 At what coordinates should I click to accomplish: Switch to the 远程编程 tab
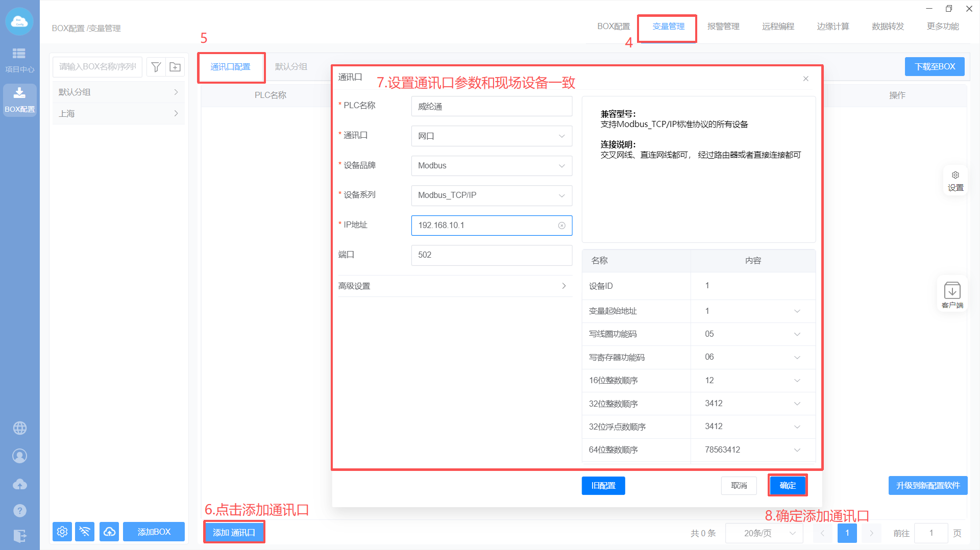coord(778,27)
